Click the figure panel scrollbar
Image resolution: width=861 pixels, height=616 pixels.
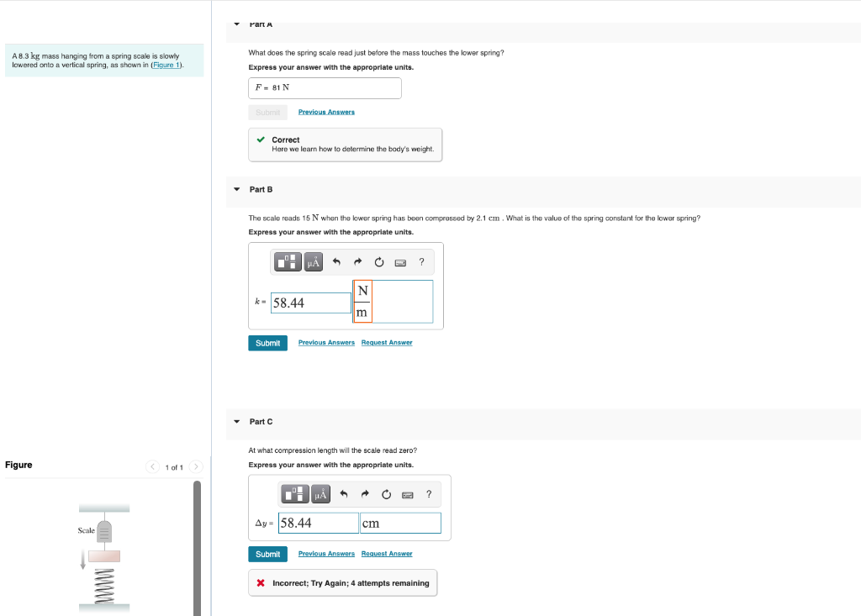pos(197,548)
